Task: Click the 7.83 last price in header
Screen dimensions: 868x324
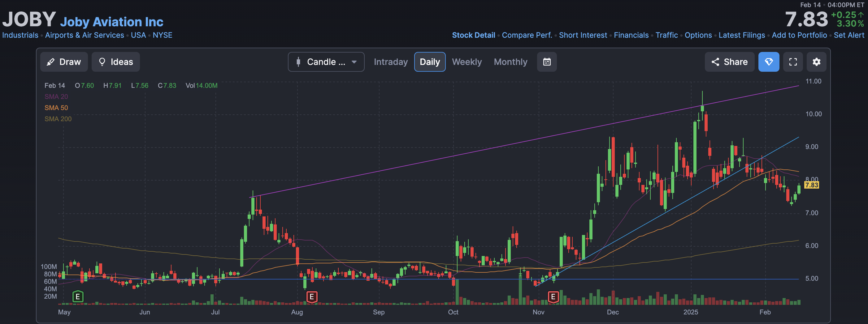Action: coord(806,19)
